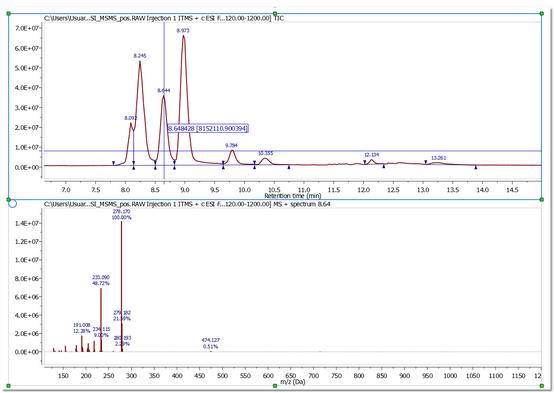The image size is (554, 393).
Task: Click the bottom-center green handle under the spectrum
Action: pyautogui.click(x=275, y=386)
